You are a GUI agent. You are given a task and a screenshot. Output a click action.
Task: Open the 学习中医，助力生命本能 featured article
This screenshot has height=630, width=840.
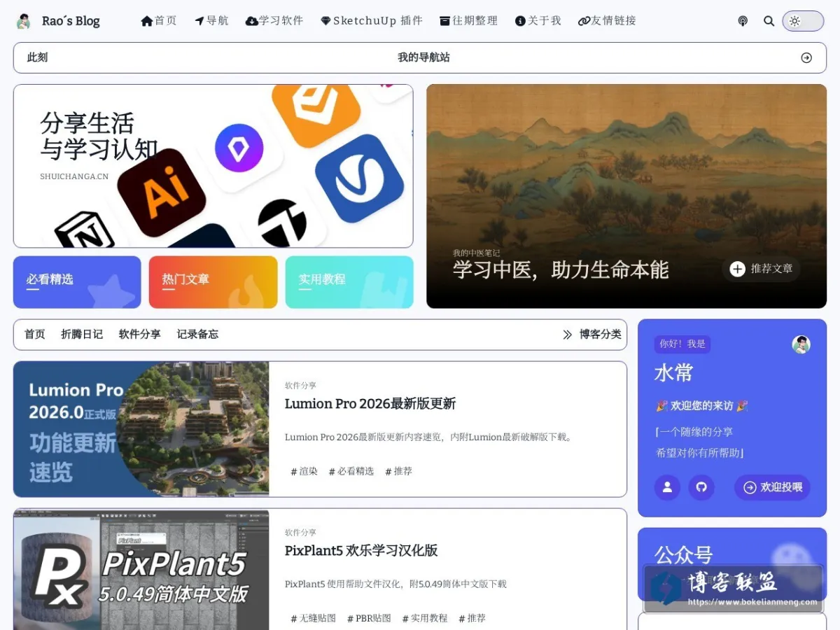tap(561, 270)
